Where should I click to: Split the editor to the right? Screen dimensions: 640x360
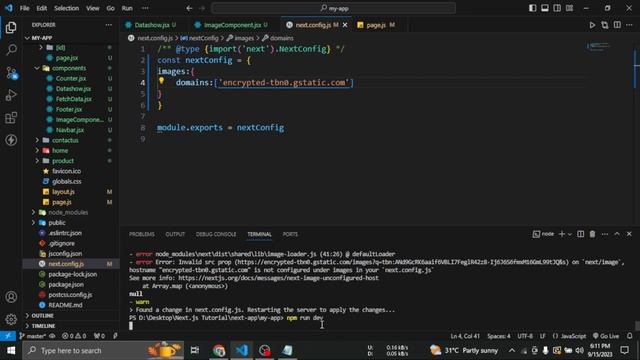pos(617,25)
